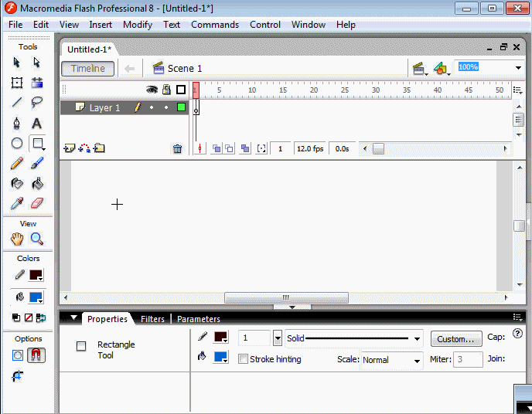This screenshot has height=414, width=532.
Task: Click the Center Frame button
Action: tap(199, 148)
